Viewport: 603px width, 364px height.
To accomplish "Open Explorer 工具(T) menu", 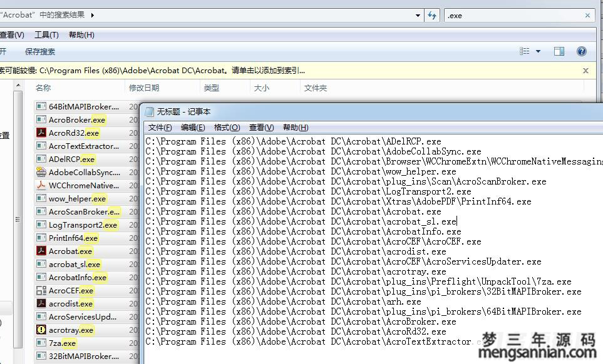I will tap(46, 35).
